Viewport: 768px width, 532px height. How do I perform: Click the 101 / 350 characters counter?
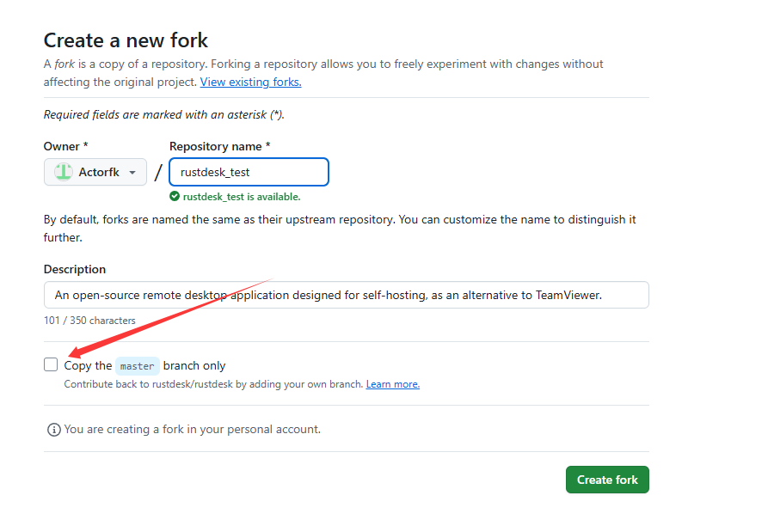89,321
